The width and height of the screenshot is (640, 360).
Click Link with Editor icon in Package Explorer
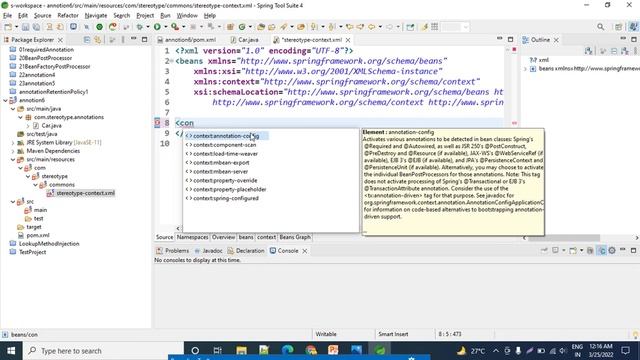tap(98, 40)
